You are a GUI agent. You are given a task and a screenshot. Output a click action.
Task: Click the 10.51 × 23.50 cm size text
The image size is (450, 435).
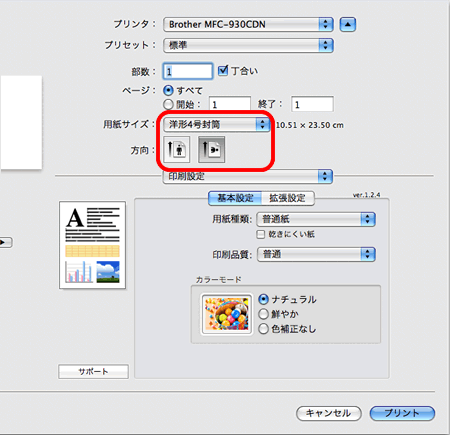[310, 125]
